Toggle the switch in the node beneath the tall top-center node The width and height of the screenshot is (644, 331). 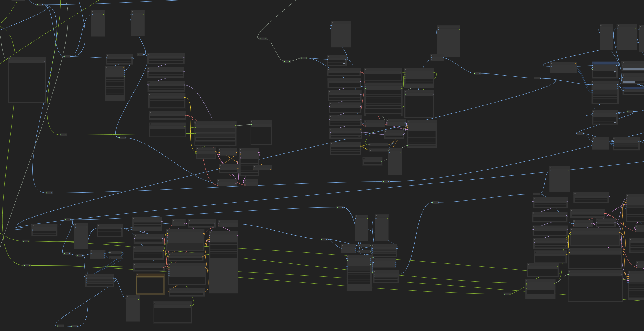(344, 63)
